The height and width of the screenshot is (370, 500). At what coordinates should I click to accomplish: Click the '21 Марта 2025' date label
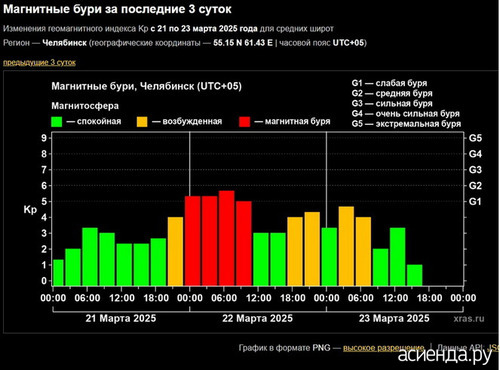(121, 318)
